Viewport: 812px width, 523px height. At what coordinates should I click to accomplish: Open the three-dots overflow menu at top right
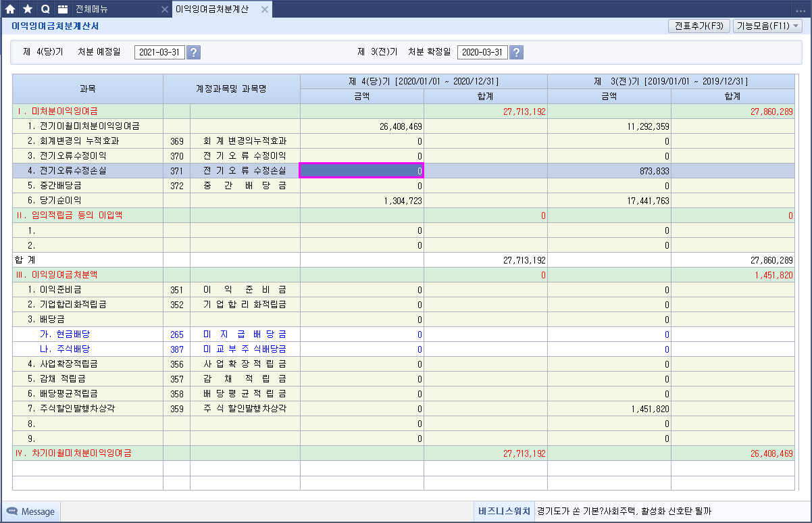click(x=801, y=9)
